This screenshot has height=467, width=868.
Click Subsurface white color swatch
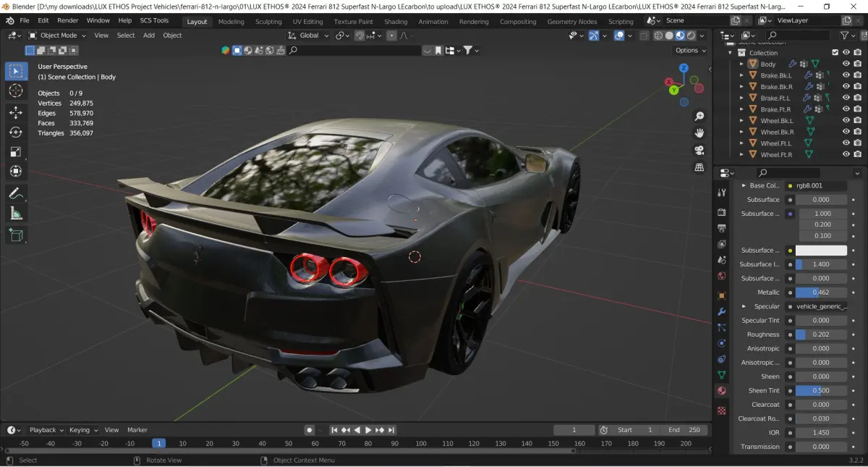pyautogui.click(x=821, y=251)
